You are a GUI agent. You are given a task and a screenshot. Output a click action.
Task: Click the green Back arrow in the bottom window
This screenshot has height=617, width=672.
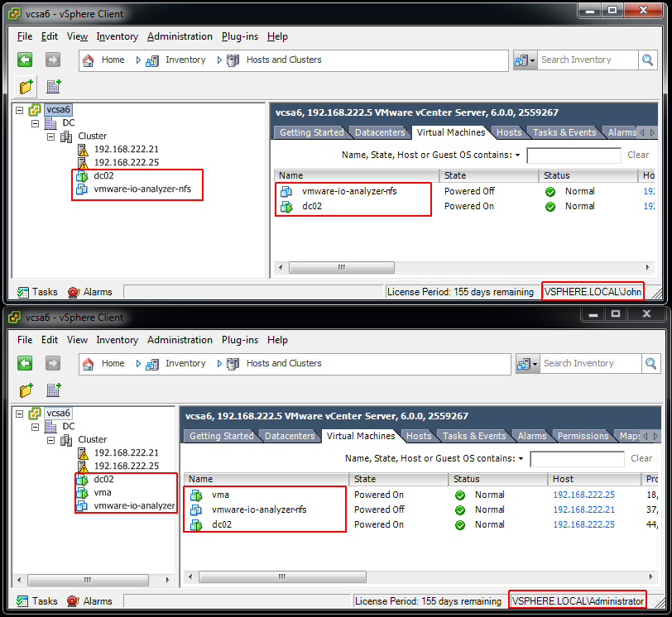(x=25, y=363)
